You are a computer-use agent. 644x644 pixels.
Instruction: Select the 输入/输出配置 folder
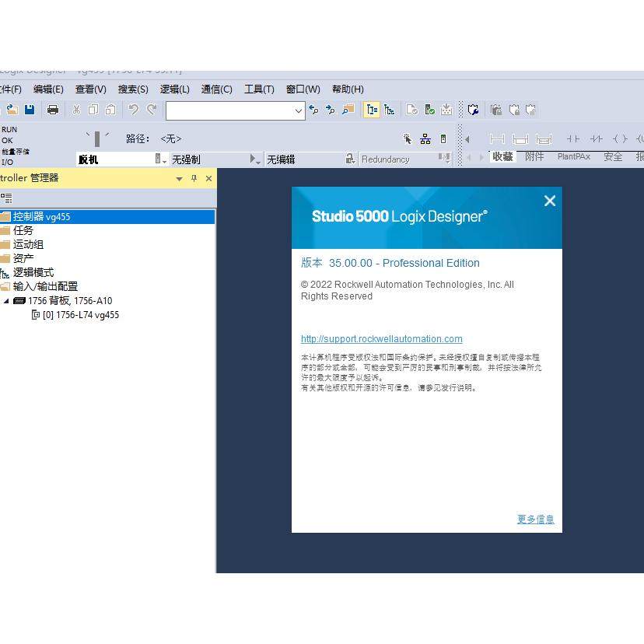[45, 286]
